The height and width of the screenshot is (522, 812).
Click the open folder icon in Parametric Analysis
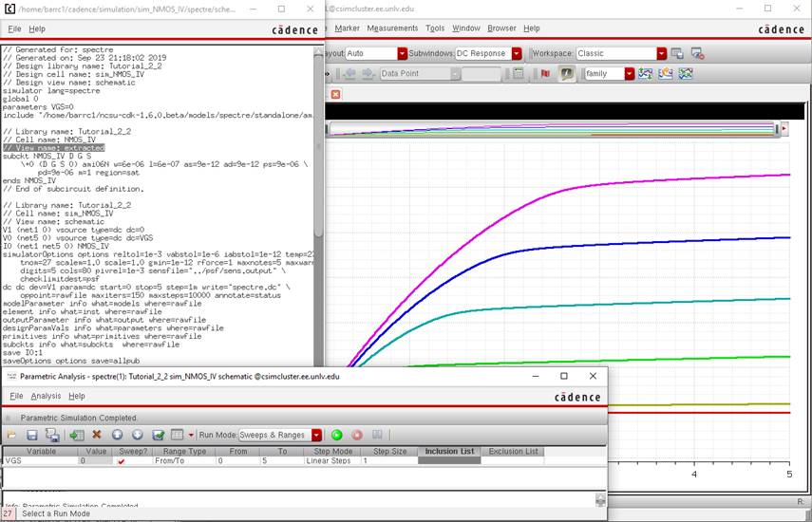click(11, 435)
